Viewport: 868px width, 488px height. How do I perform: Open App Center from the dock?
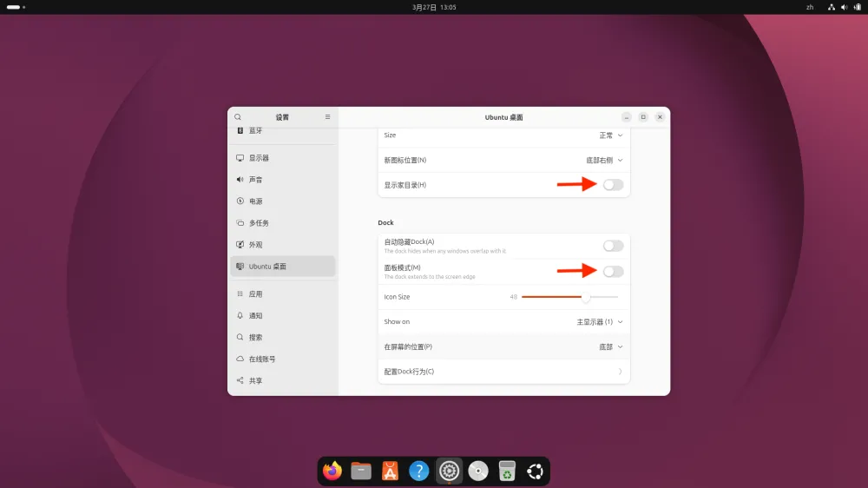[x=390, y=471]
